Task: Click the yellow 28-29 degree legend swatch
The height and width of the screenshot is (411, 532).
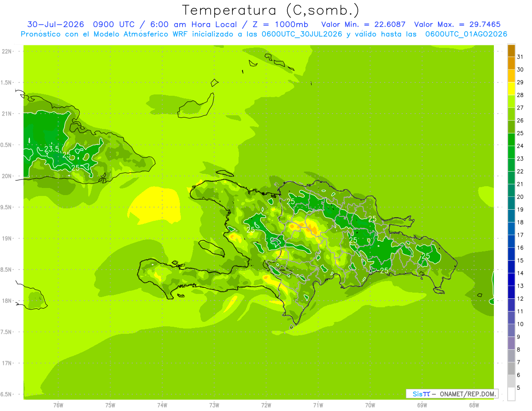Action: pyautogui.click(x=511, y=89)
